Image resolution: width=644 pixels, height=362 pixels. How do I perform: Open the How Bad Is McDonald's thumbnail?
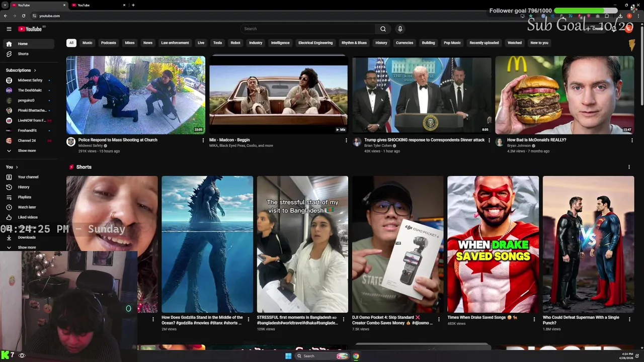click(x=565, y=95)
